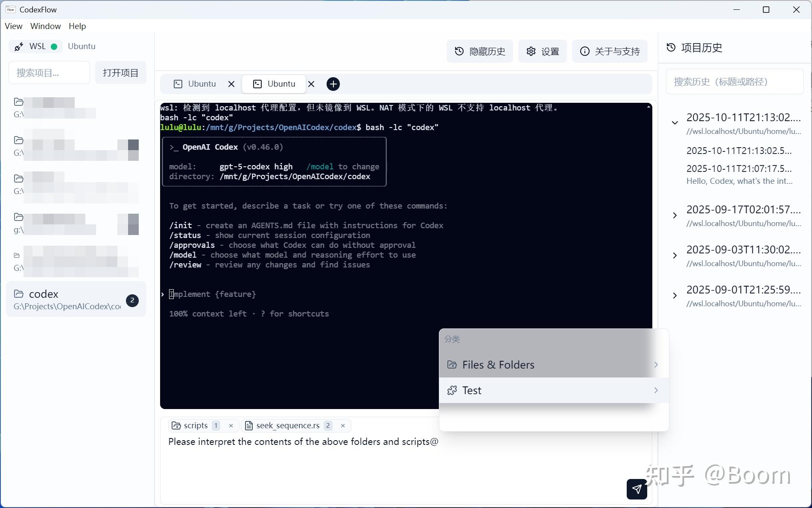Open settings via the gear icon
Viewport: 812px width, 508px height.
tap(531, 51)
